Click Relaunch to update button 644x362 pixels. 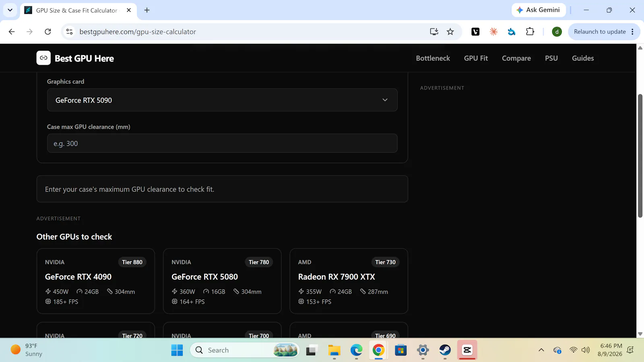600,31
